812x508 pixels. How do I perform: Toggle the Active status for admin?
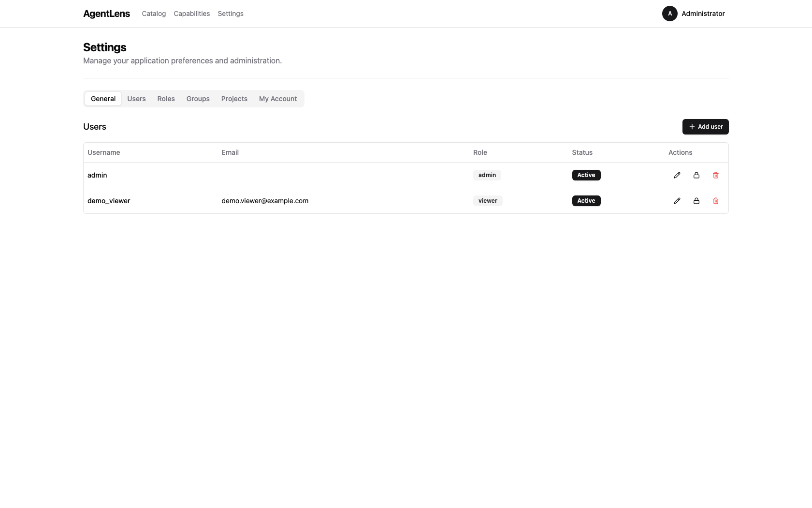[586, 175]
